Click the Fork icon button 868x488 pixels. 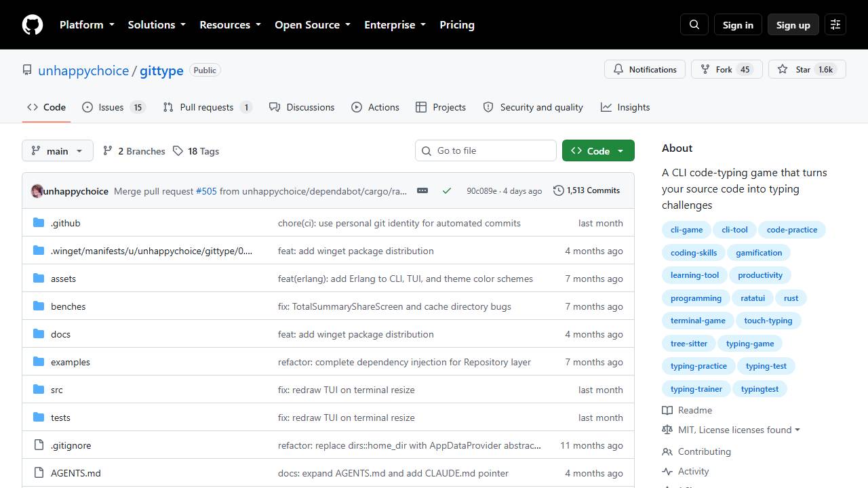[727, 69]
